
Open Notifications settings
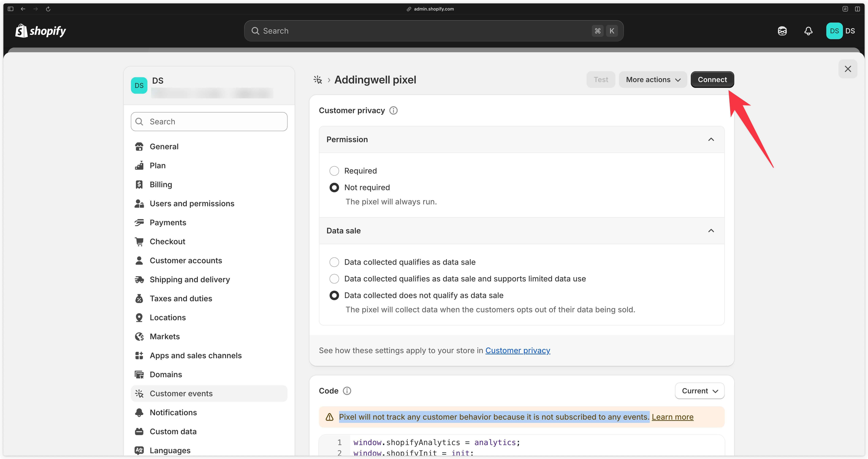(x=209, y=413)
